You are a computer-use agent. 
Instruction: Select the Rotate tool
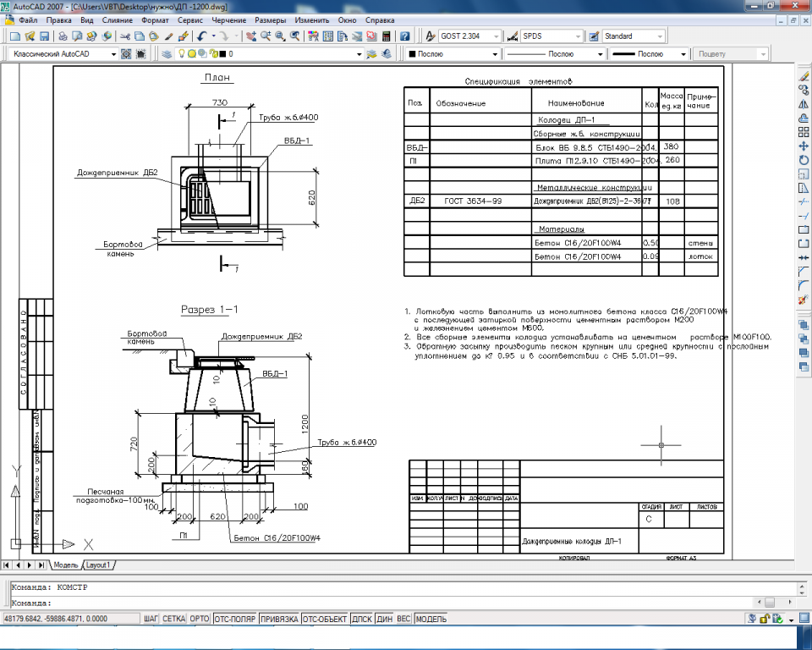(804, 160)
